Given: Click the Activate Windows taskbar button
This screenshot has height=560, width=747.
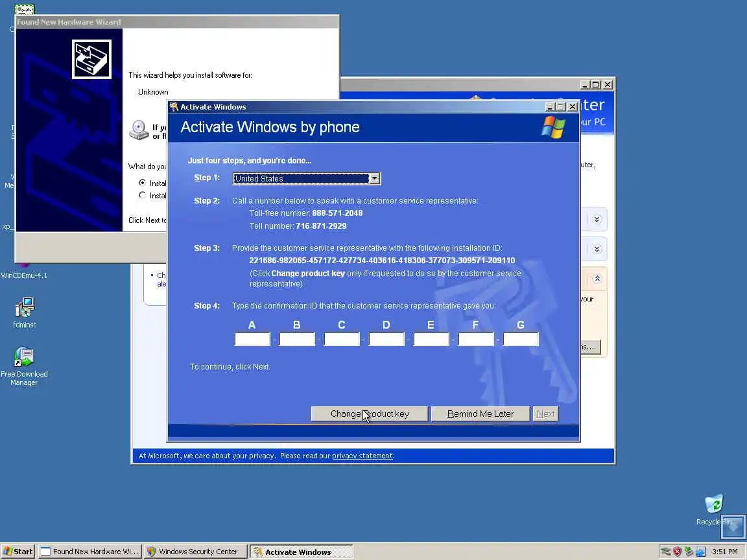Looking at the screenshot, I should point(301,552).
